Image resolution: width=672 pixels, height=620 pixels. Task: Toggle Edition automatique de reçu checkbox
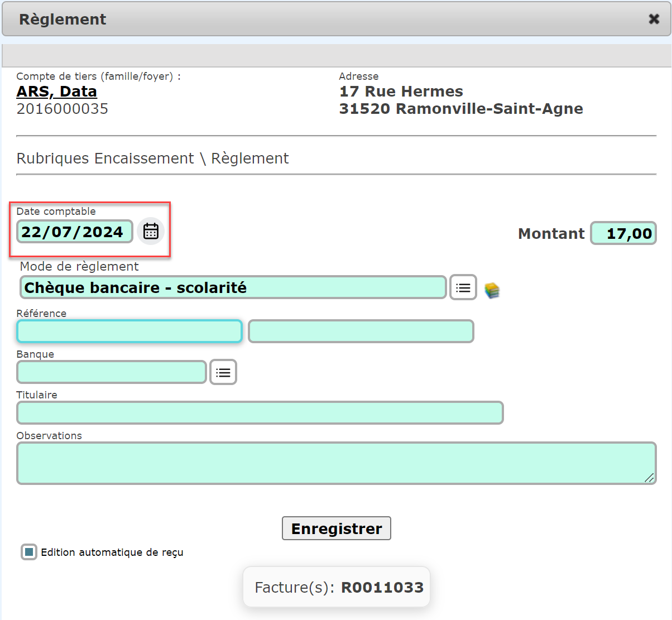tap(29, 552)
